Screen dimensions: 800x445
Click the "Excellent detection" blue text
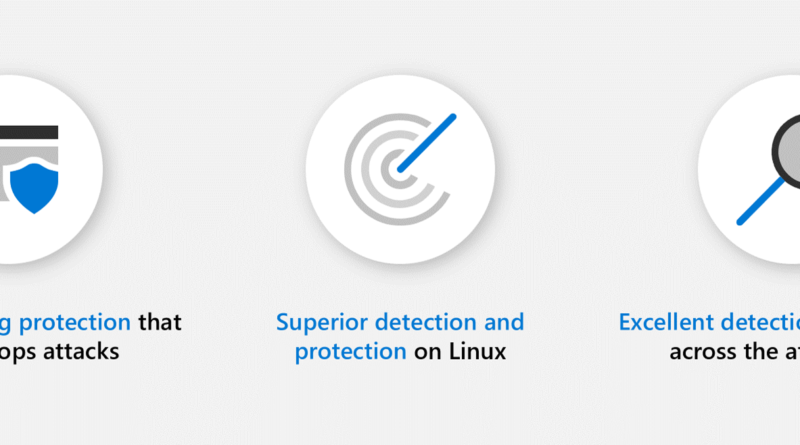[x=709, y=322]
